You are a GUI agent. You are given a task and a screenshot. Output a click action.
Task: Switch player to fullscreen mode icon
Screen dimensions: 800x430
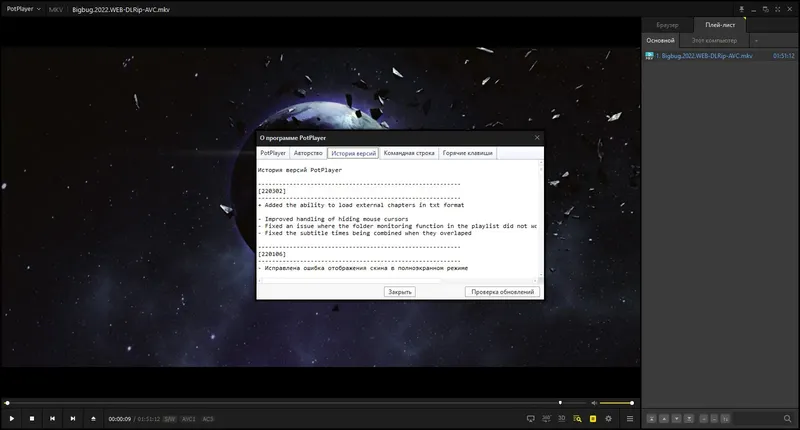pos(778,9)
